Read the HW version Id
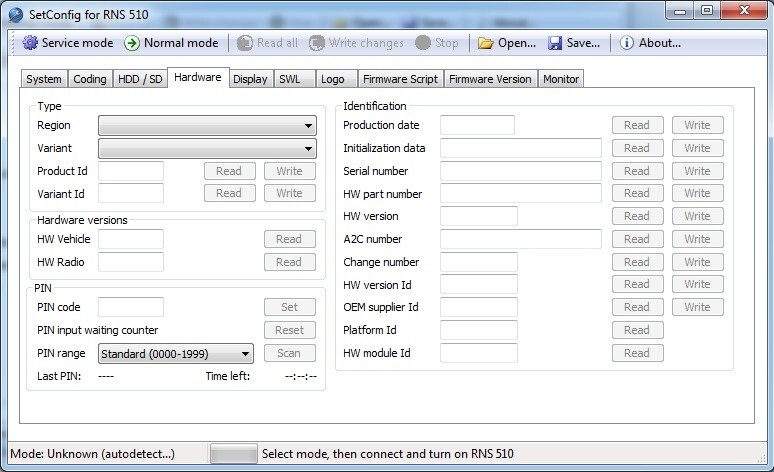 [x=638, y=284]
